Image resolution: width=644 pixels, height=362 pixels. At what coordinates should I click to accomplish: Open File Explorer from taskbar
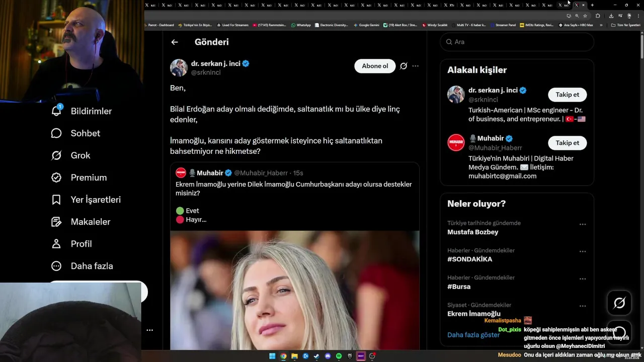(294, 356)
